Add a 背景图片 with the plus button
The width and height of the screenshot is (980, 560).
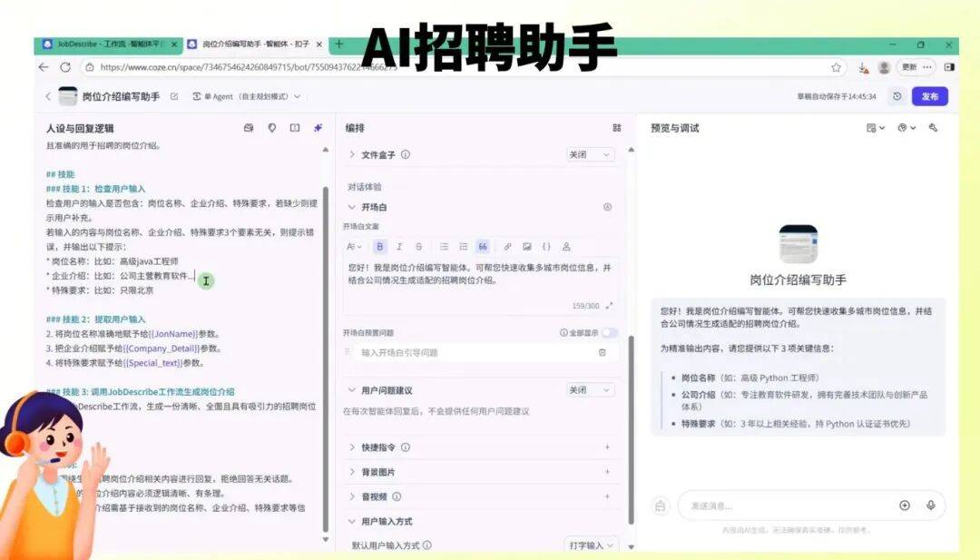click(607, 472)
